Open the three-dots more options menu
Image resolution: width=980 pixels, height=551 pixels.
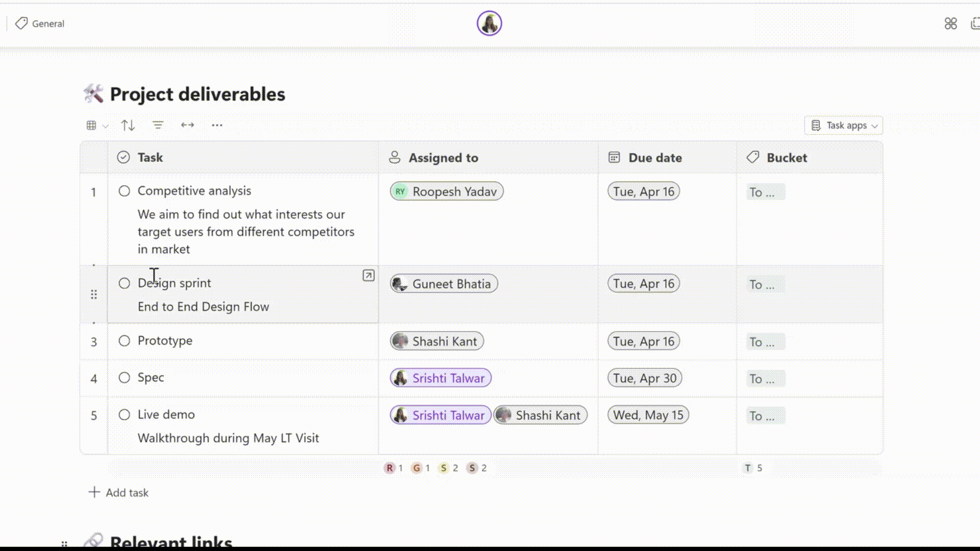click(217, 125)
